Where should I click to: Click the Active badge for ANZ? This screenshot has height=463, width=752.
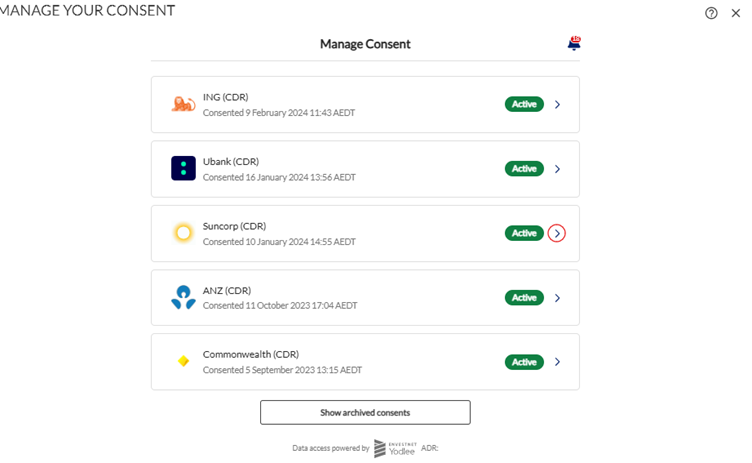(x=524, y=297)
